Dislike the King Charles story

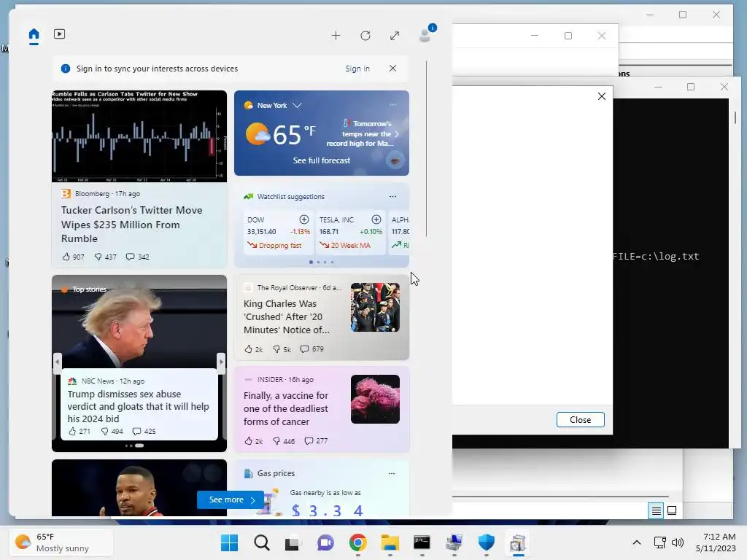click(282, 349)
